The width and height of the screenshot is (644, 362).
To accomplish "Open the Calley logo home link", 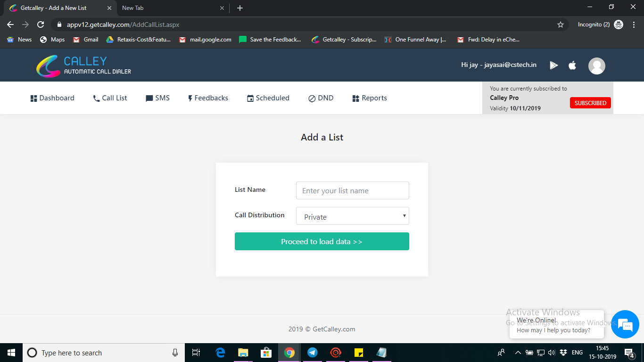I will (x=84, y=66).
